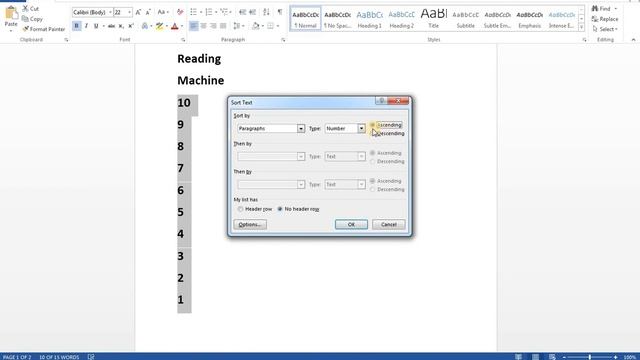The height and width of the screenshot is (360, 640).
Task: Select Ascending for Sort by
Action: [x=386, y=125]
